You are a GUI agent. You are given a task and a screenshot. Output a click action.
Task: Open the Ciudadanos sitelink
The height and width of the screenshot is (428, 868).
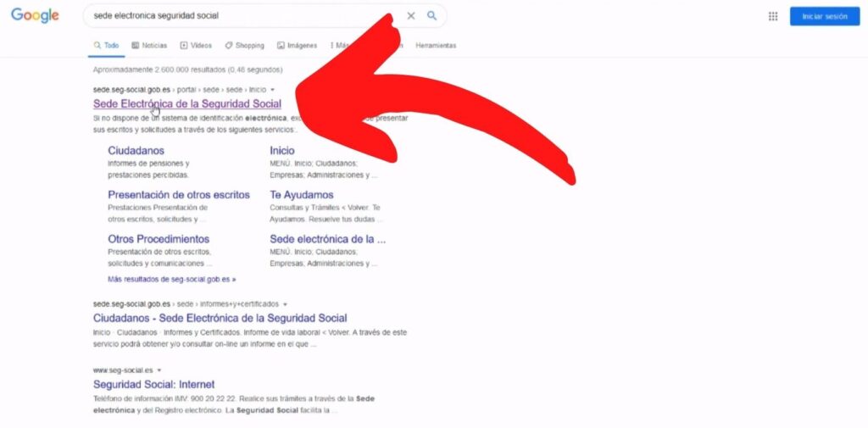136,151
